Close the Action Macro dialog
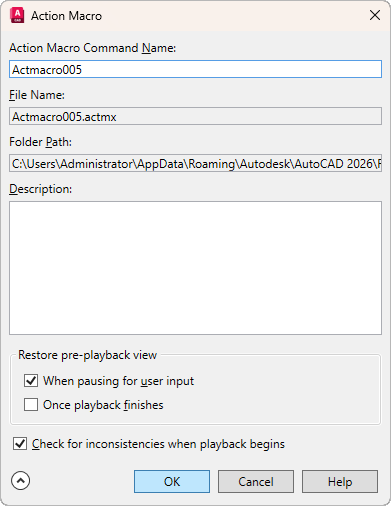This screenshot has width=391, height=506. click(375, 15)
